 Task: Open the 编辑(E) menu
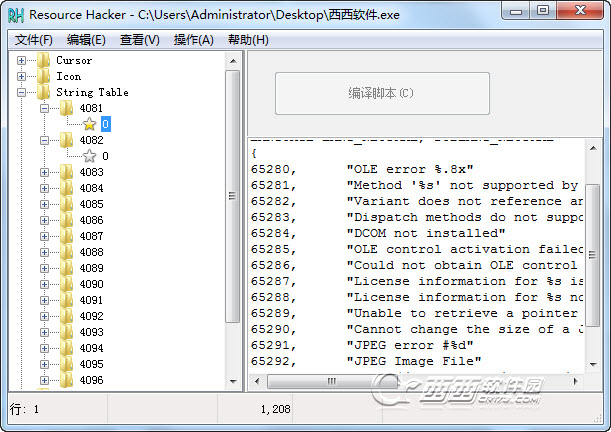coord(86,40)
